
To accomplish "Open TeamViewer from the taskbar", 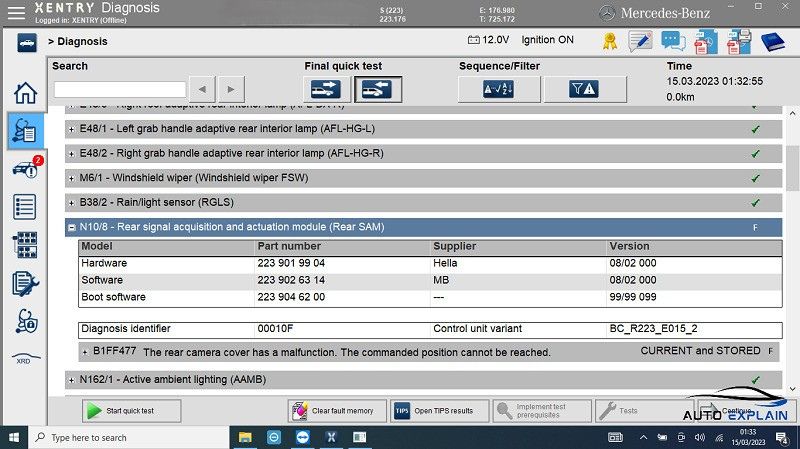I will pos(303,437).
